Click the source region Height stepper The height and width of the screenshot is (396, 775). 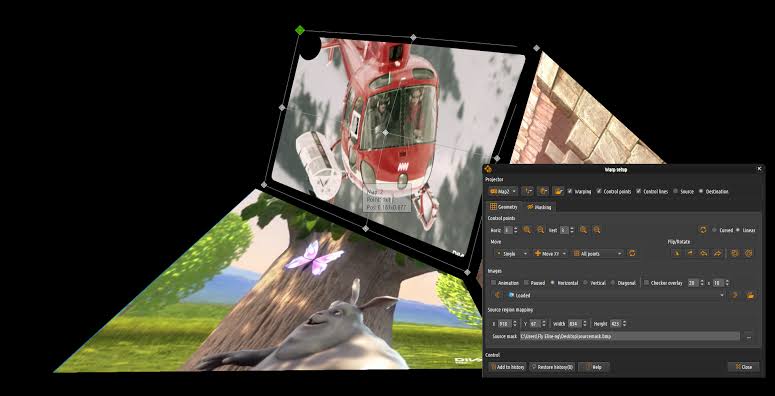(625, 323)
